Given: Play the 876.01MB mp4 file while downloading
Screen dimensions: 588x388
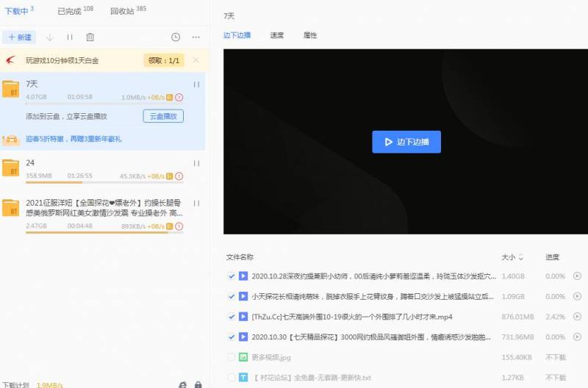Looking at the screenshot, I should click(x=577, y=317).
